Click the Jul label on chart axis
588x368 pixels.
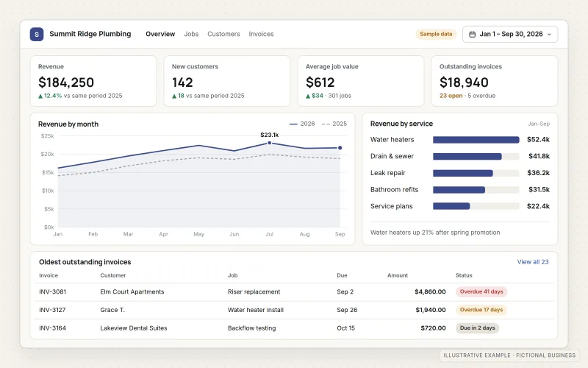[269, 234]
